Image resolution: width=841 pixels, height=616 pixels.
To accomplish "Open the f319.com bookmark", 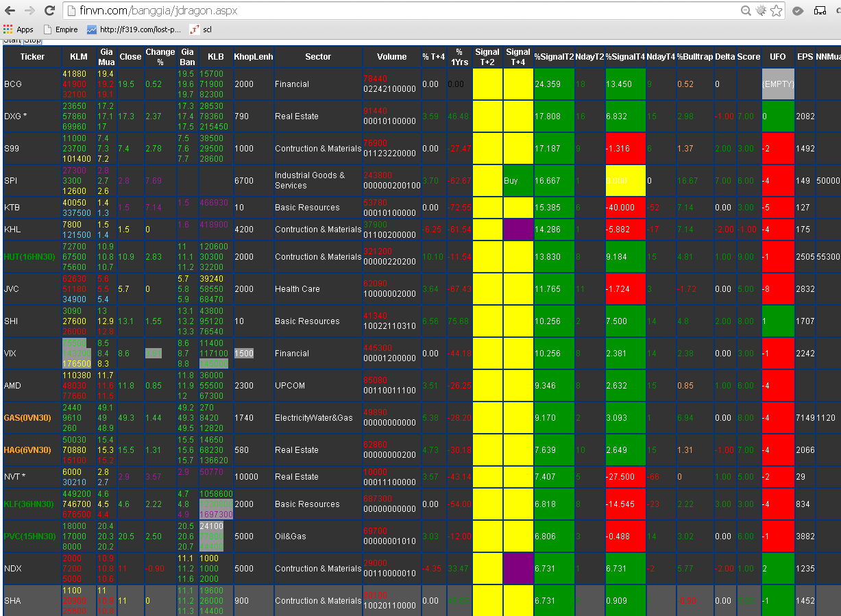I will [x=134, y=29].
